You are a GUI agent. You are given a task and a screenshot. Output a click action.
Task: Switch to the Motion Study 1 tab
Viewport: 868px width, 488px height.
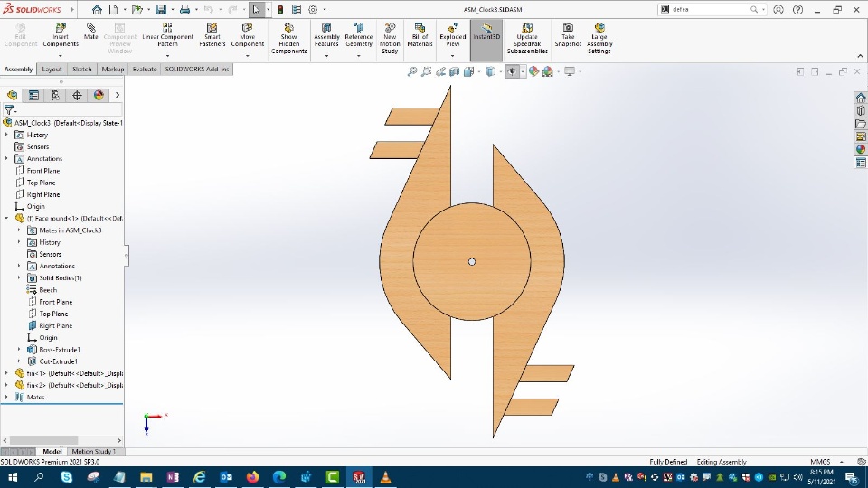[93, 451]
